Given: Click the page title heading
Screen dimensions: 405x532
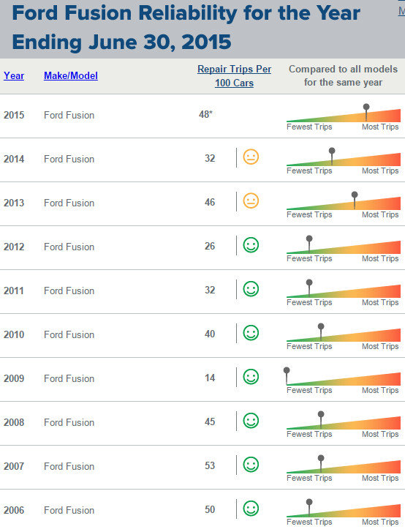Looking at the screenshot, I should coord(186,27).
